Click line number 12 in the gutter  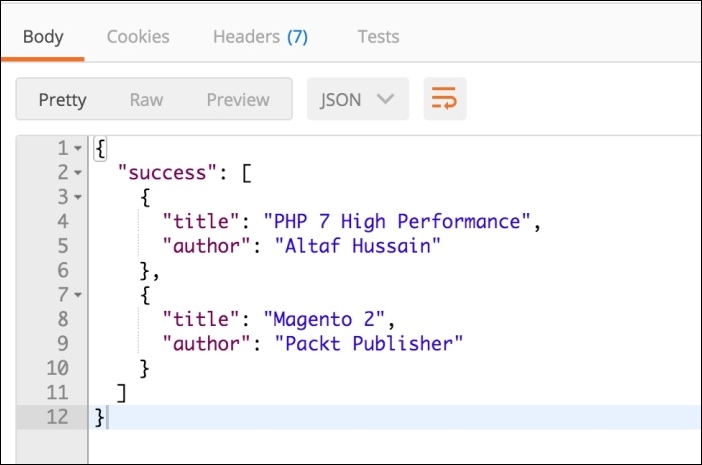[57, 417]
